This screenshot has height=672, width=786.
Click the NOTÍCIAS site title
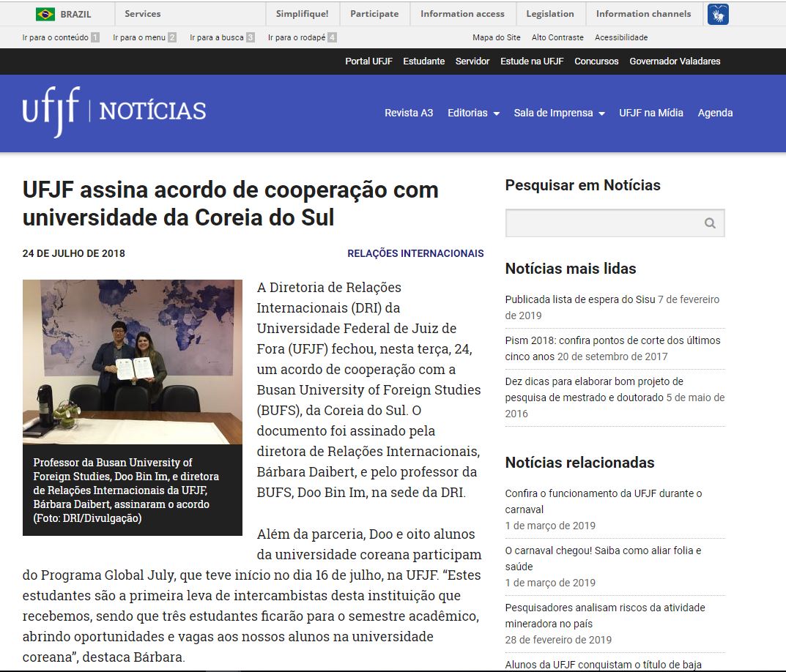[x=153, y=111]
